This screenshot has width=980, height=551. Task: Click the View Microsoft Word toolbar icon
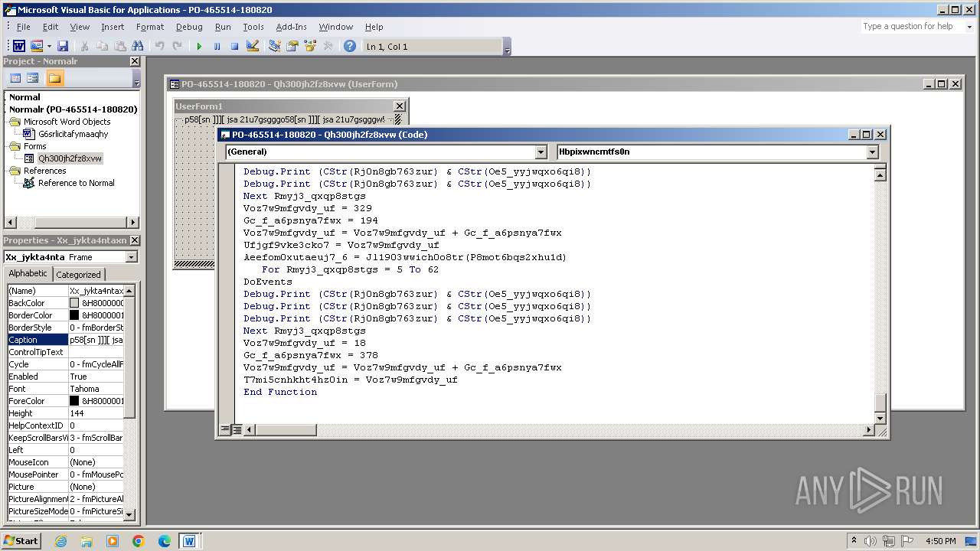19,47
